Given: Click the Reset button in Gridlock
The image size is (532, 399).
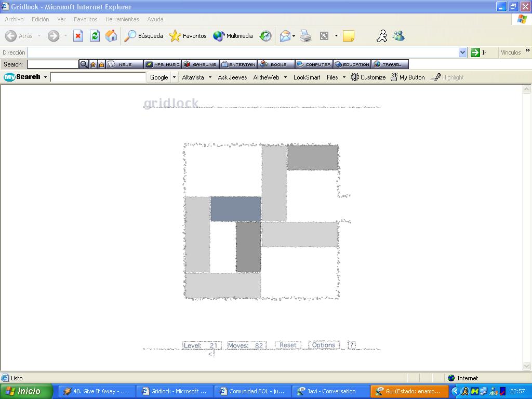Looking at the screenshot, I should pos(288,345).
